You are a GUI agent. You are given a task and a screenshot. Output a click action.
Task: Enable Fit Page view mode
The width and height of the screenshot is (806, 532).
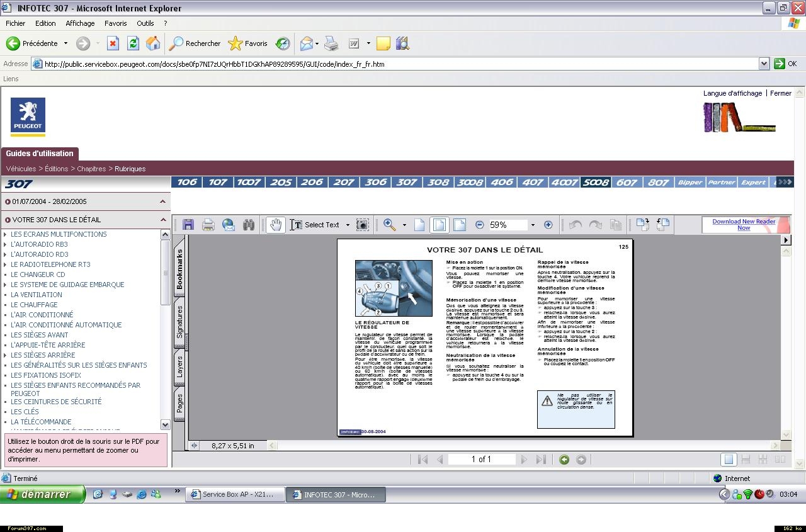tap(440, 225)
